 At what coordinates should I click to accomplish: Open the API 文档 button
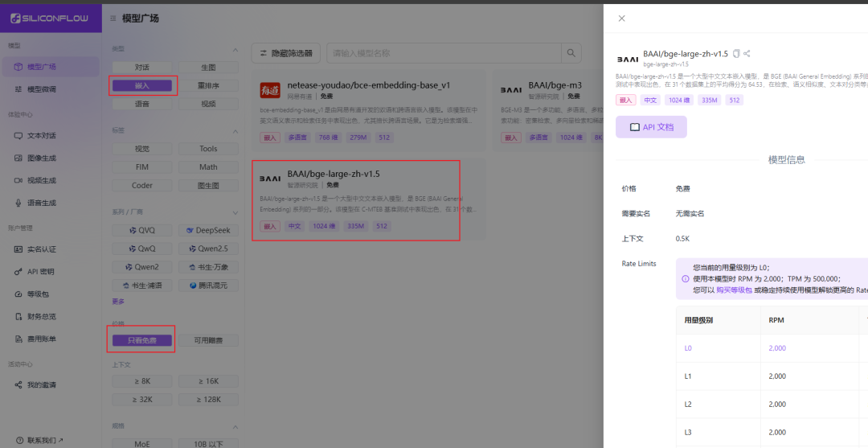(652, 127)
